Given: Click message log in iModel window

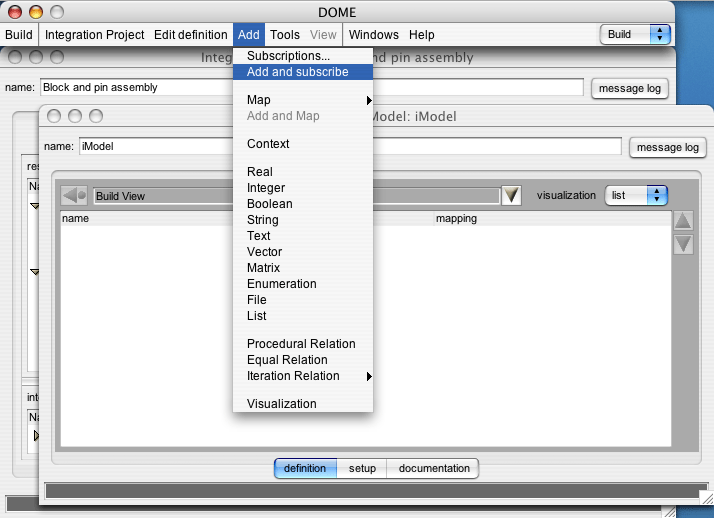Looking at the screenshot, I should [x=668, y=147].
